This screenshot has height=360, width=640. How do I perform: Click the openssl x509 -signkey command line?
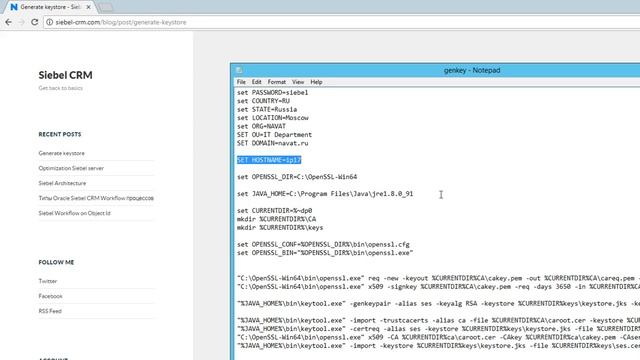[438, 287]
